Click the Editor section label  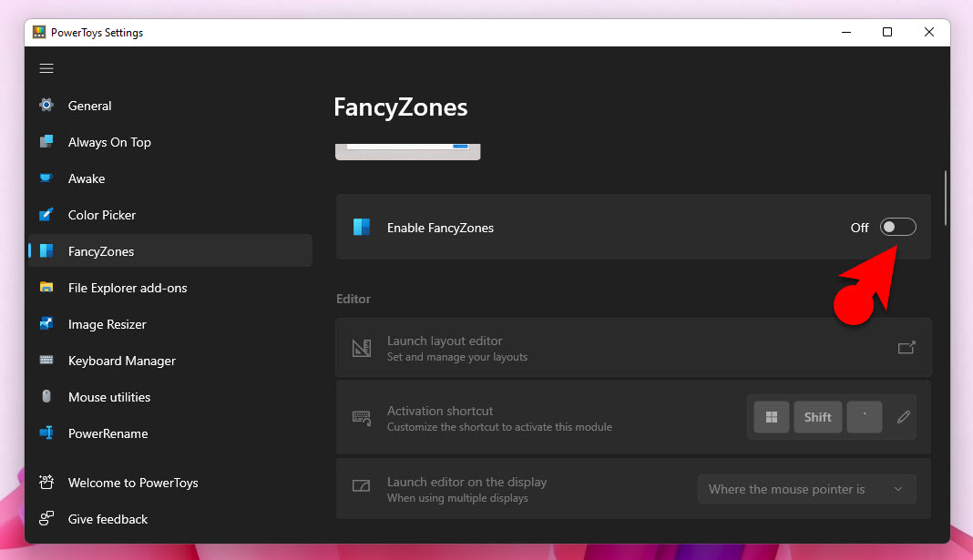[353, 299]
